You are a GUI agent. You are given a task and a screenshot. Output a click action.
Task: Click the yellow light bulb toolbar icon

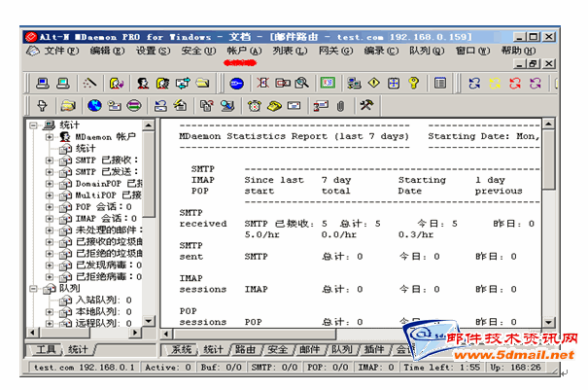point(414,84)
